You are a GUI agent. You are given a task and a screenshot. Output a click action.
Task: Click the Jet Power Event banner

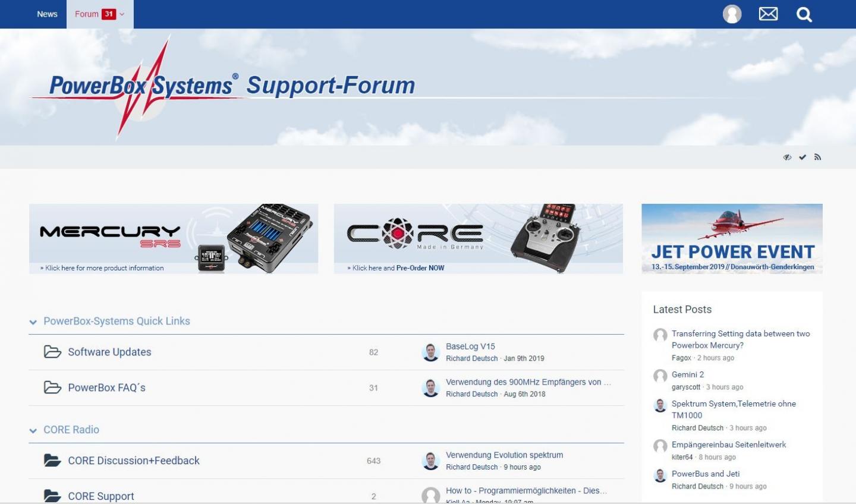[732, 239]
